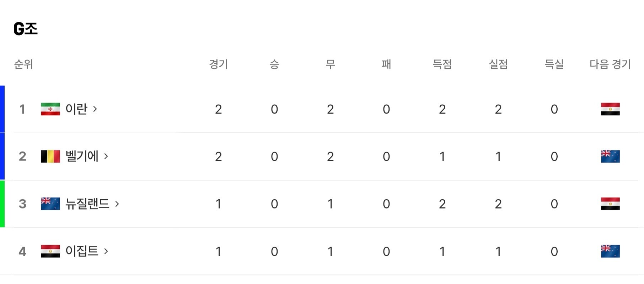Click the blue qualification bar beside rank 1
644x284 pixels.
2,109
